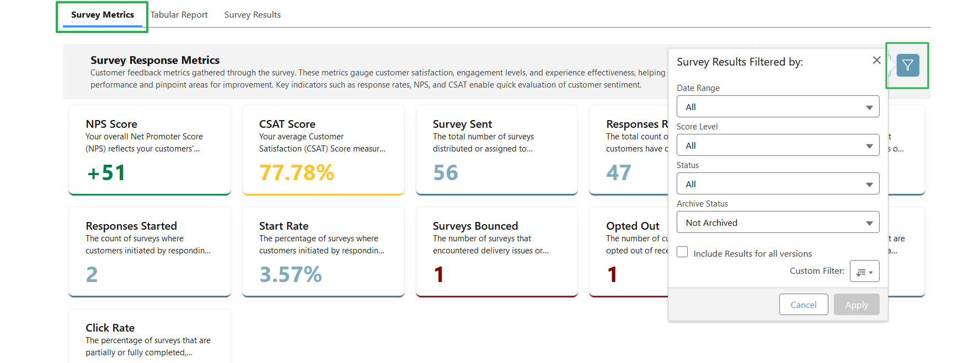Open the Status dropdown
980x363 pixels.
777,183
